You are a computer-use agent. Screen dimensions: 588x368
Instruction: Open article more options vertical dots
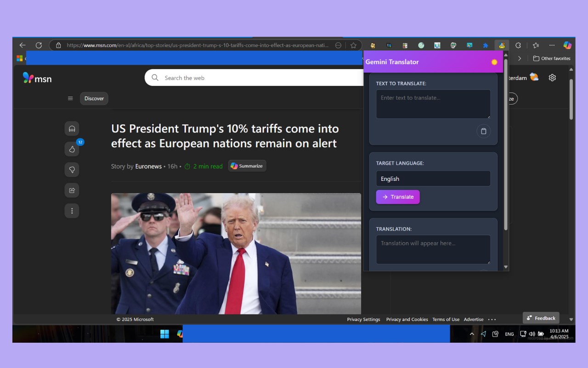pos(72,211)
